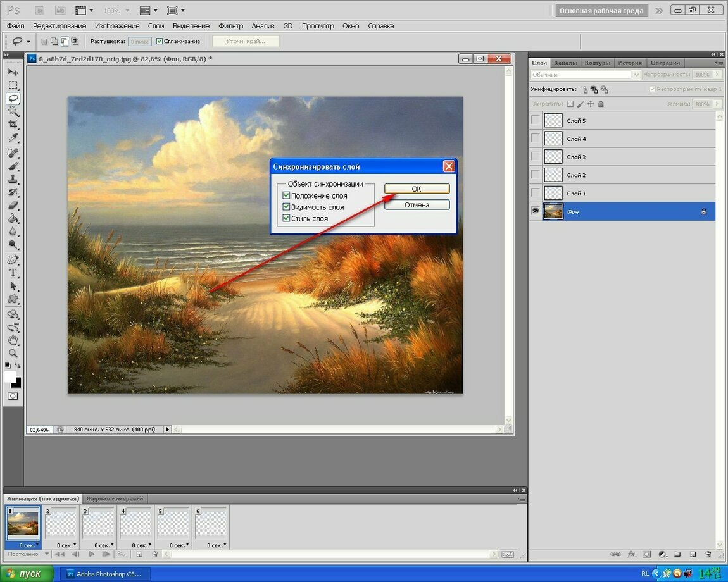Viewport: 728px width, 582px height.
Task: Select the Hand tool
Action: coord(13,341)
